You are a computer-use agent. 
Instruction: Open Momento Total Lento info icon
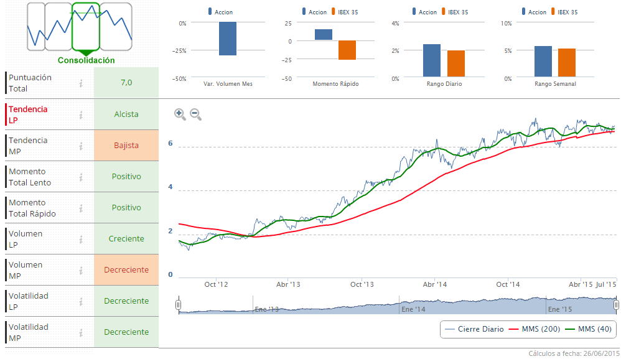[81, 177]
